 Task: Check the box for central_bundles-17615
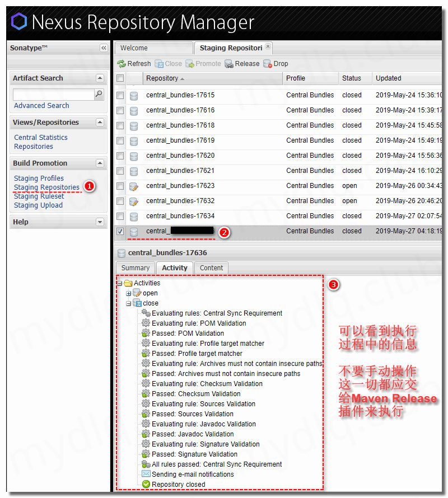(120, 95)
